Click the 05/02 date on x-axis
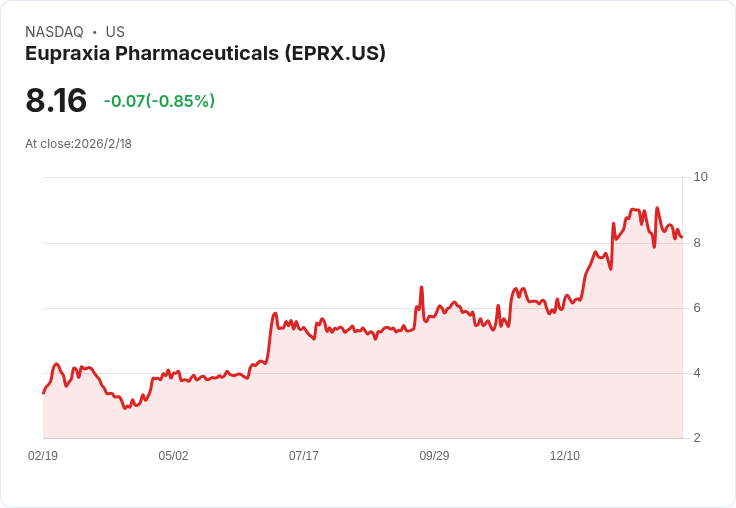 [x=173, y=456]
